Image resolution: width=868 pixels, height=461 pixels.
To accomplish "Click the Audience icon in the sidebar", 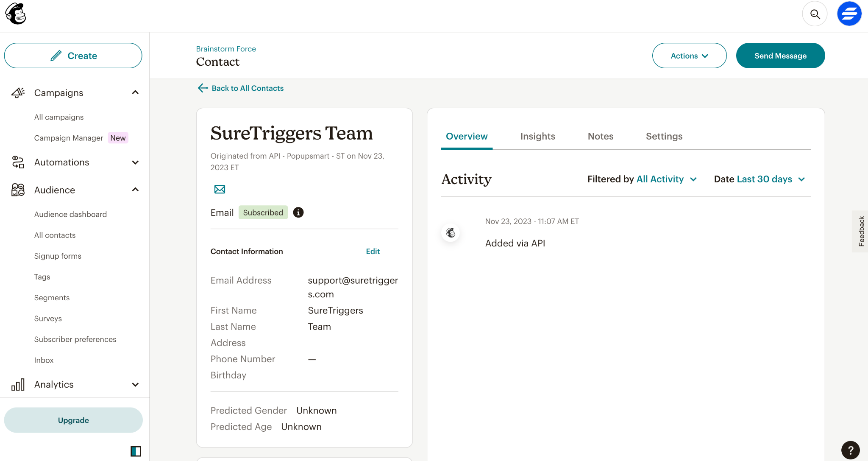I will point(18,190).
